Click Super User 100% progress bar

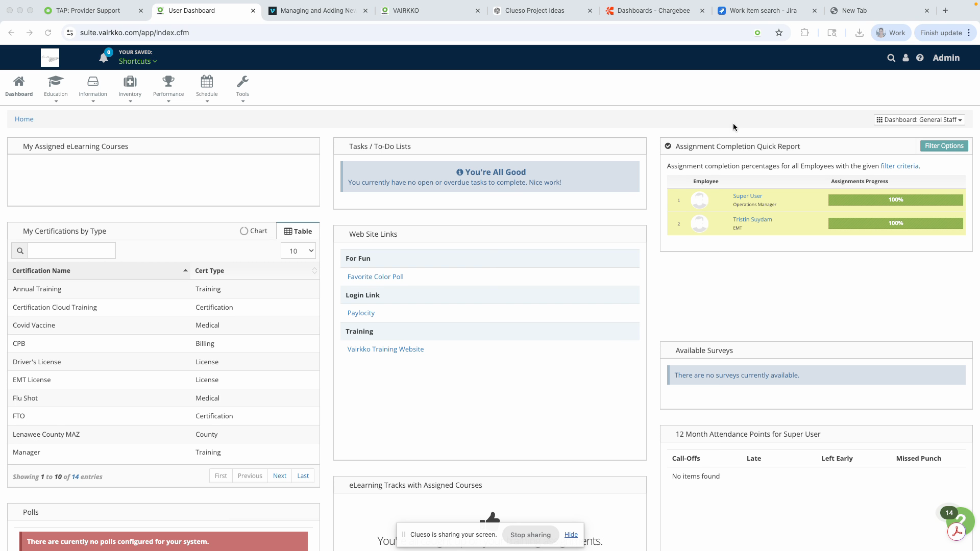point(895,200)
